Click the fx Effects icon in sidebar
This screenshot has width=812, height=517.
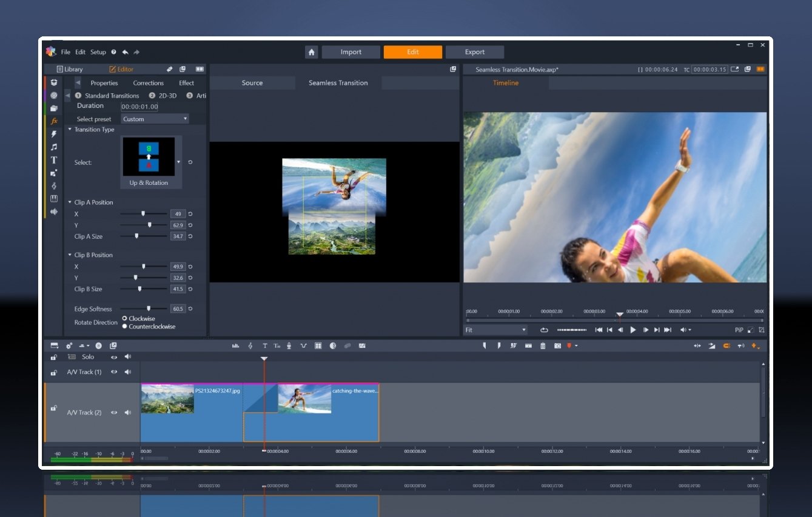(x=54, y=121)
